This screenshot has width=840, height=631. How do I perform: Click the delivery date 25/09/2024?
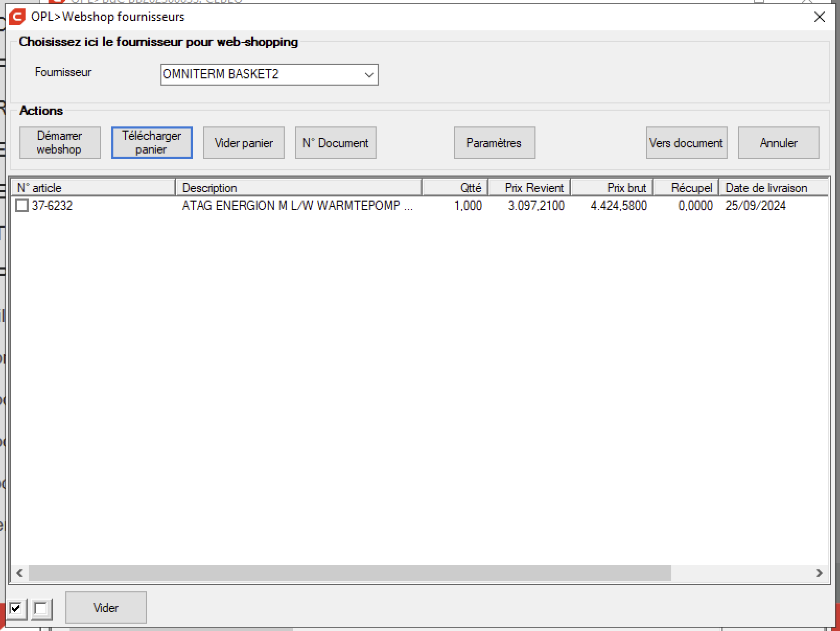(x=755, y=205)
